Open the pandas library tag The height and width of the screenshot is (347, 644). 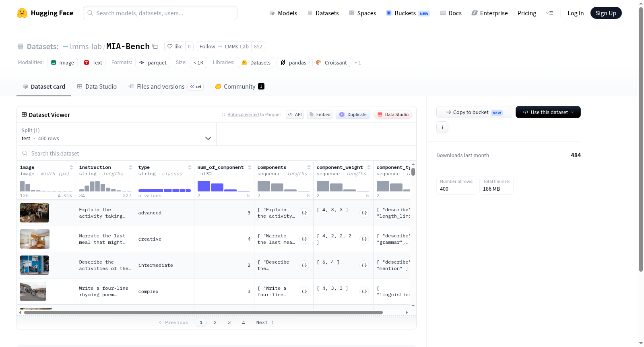pos(293,62)
